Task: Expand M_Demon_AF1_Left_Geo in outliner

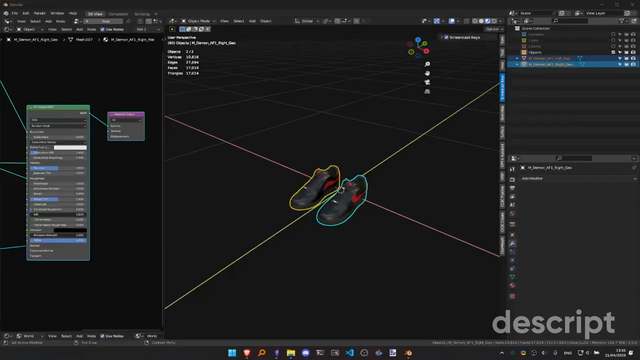Action: [x=517, y=58]
